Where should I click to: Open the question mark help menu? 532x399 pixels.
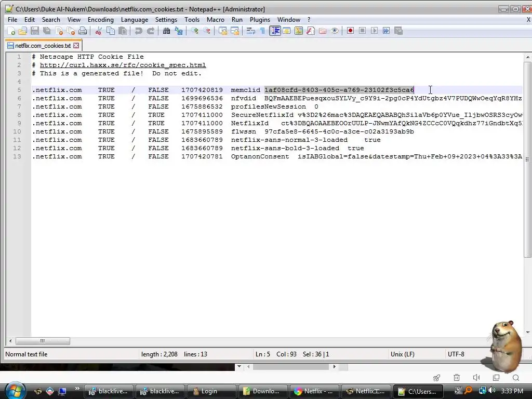309,20
